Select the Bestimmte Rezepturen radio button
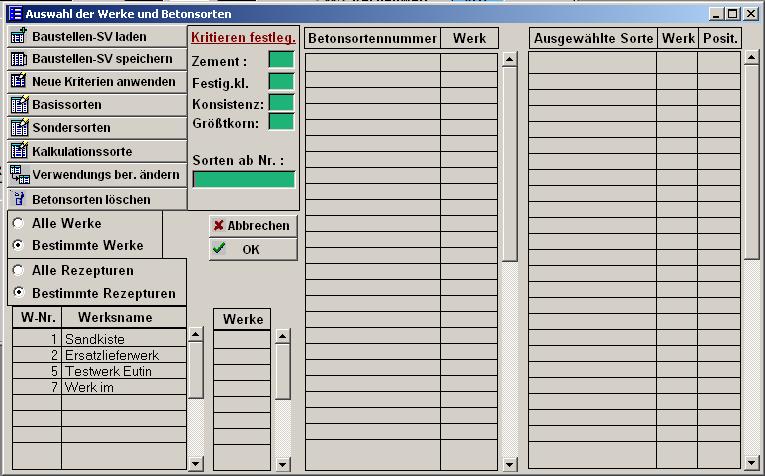765x476 pixels. point(19,293)
